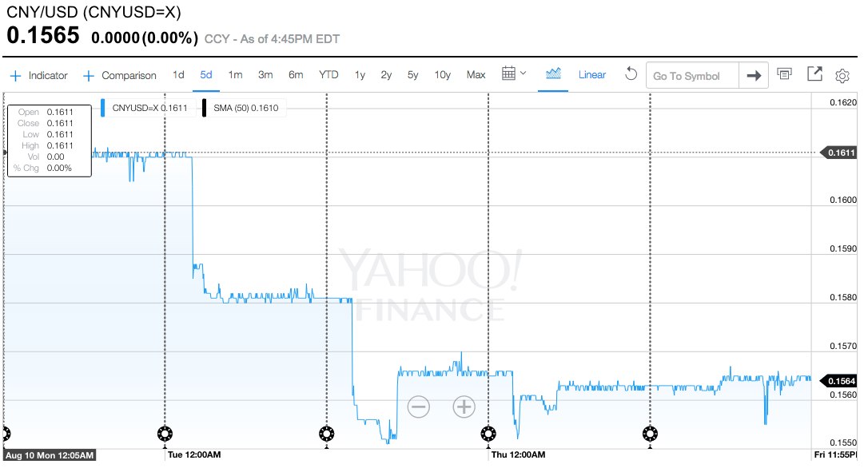Toggle the Linear scale option
868x476 pixels.
tap(591, 74)
